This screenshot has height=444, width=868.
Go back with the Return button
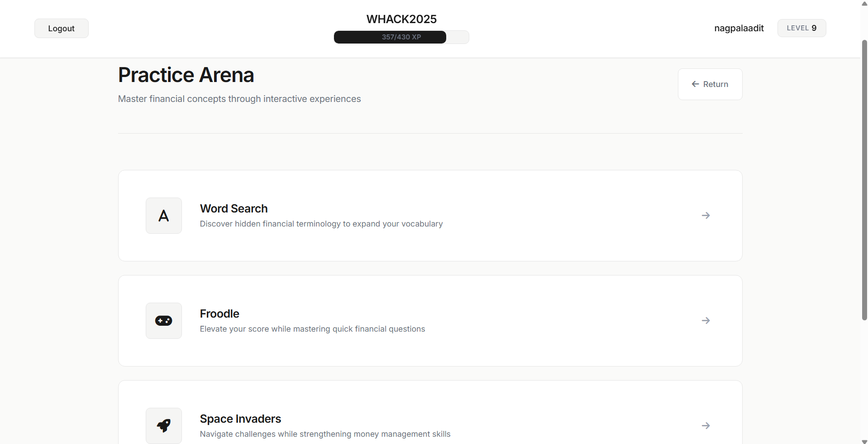[x=710, y=84]
